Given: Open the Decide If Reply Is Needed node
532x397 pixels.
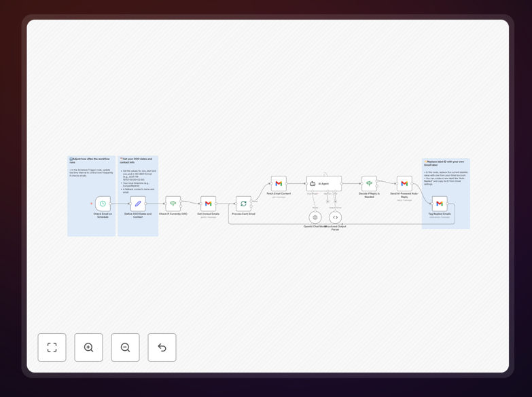Looking at the screenshot, I should (369, 183).
